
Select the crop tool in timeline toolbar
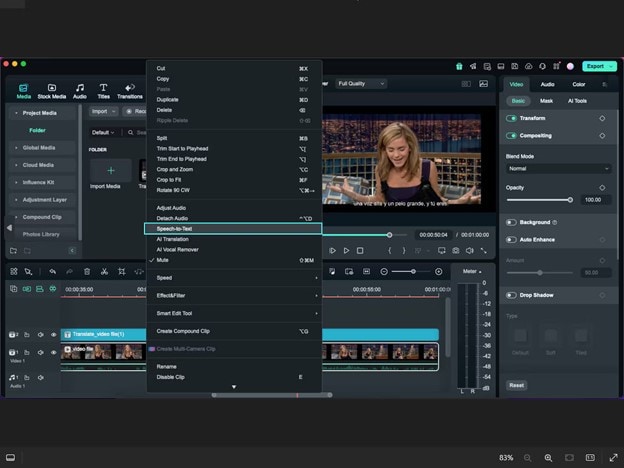pos(121,271)
